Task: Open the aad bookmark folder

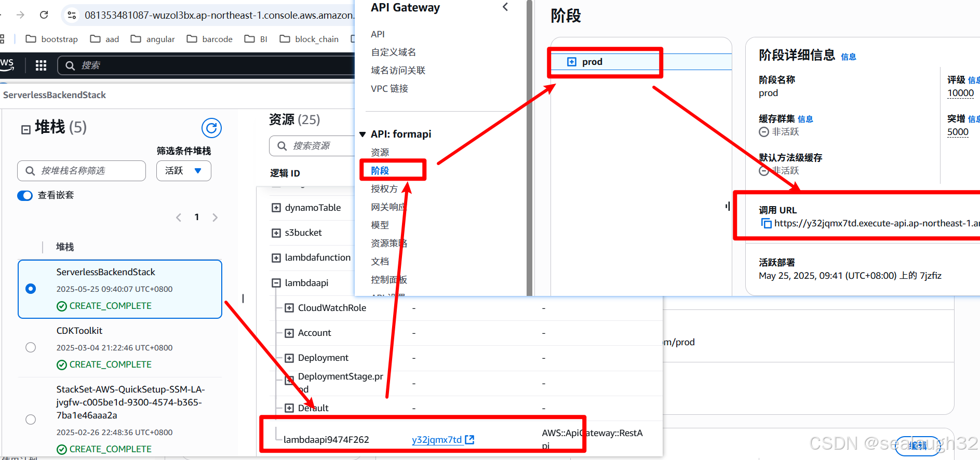Action: click(x=104, y=39)
